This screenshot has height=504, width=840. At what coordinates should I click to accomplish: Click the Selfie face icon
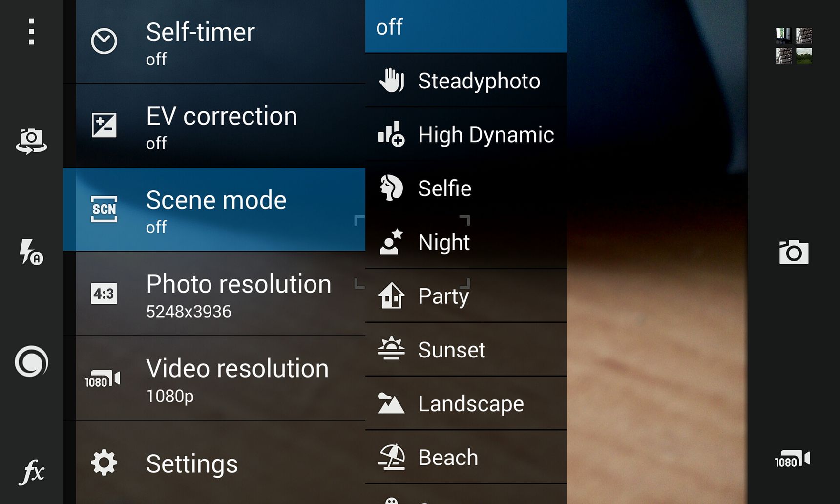(391, 188)
